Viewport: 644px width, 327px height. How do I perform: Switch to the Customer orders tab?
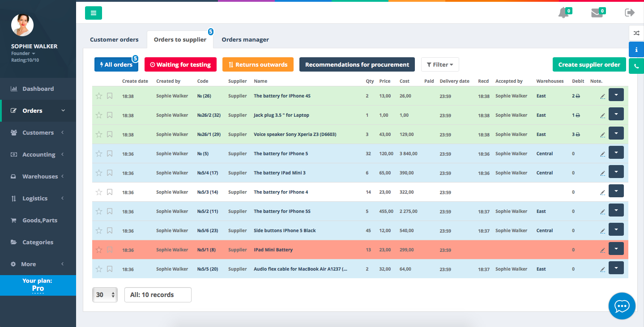[x=114, y=39]
